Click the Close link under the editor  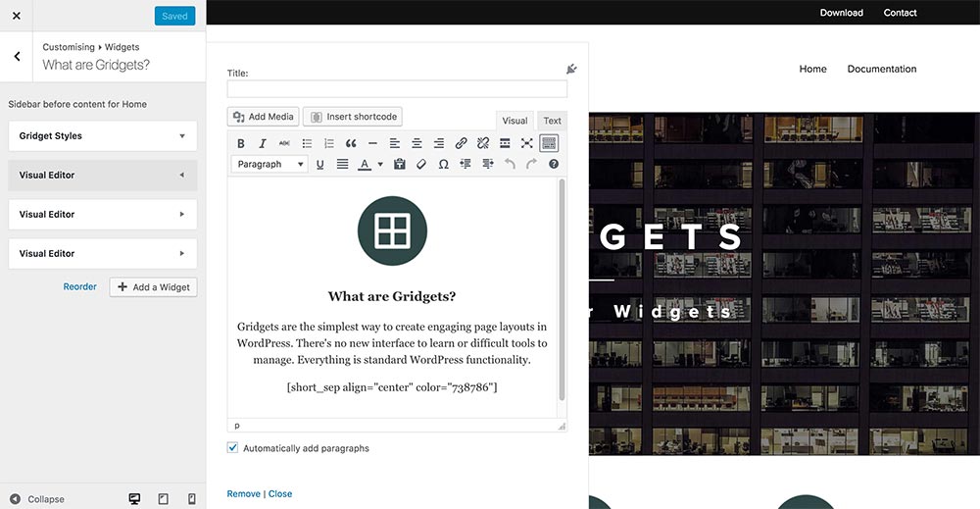click(x=280, y=493)
